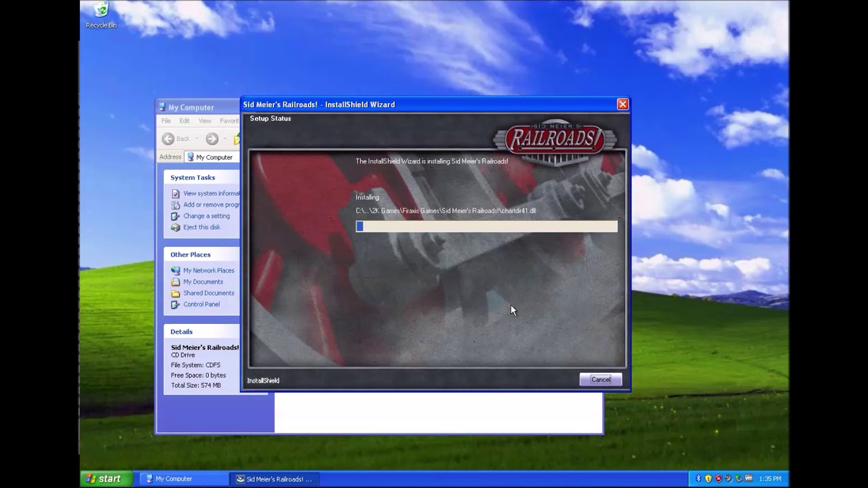Click the Forward arrow in My Computer

coord(212,139)
